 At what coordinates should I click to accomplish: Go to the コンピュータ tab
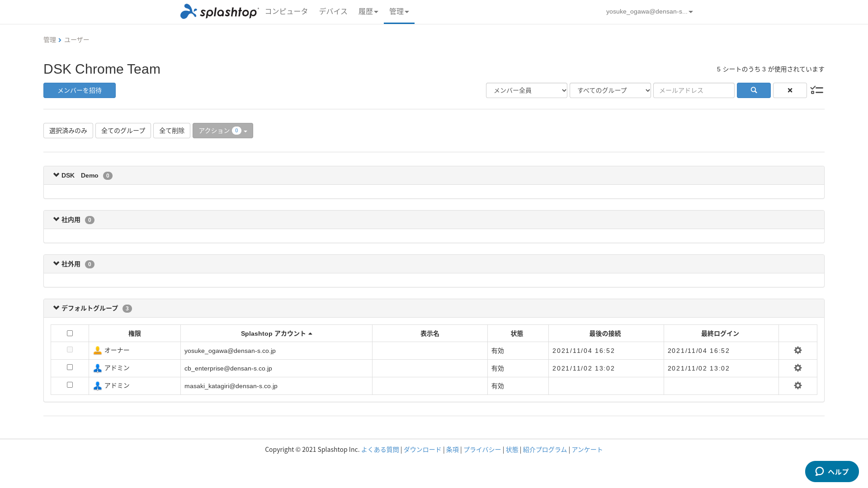pyautogui.click(x=286, y=12)
